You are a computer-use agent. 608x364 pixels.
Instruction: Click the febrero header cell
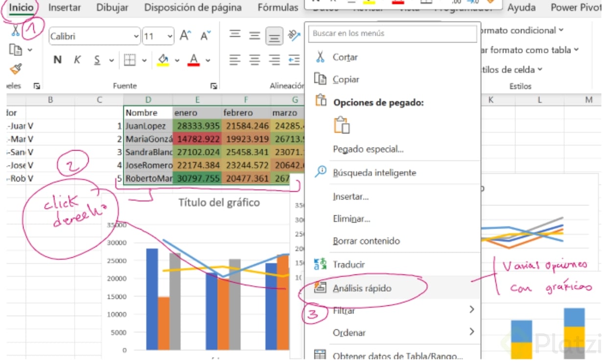pyautogui.click(x=246, y=113)
